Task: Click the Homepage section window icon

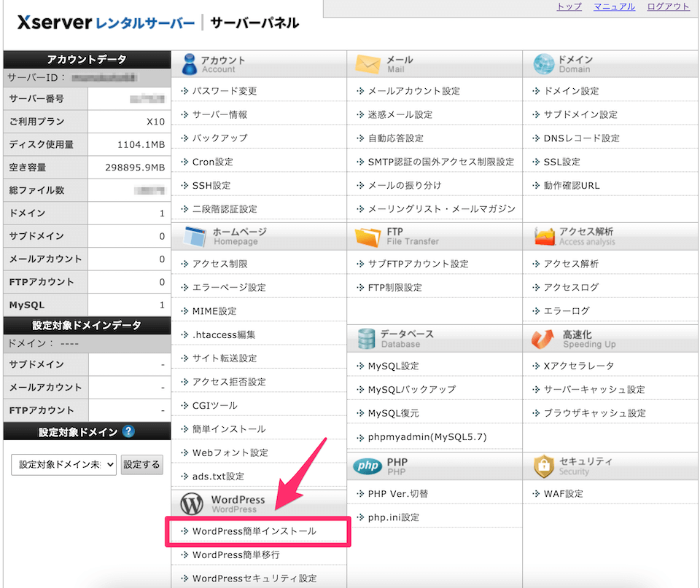Action: [x=193, y=236]
